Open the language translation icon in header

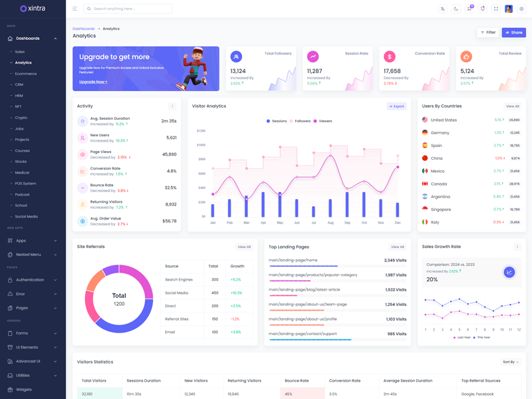pos(442,9)
